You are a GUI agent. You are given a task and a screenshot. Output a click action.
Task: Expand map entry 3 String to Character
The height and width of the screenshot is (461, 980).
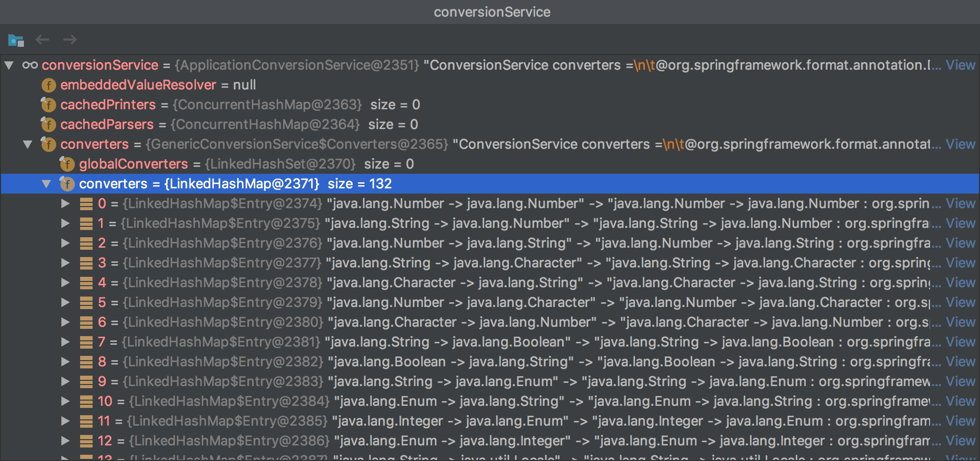[x=65, y=263]
